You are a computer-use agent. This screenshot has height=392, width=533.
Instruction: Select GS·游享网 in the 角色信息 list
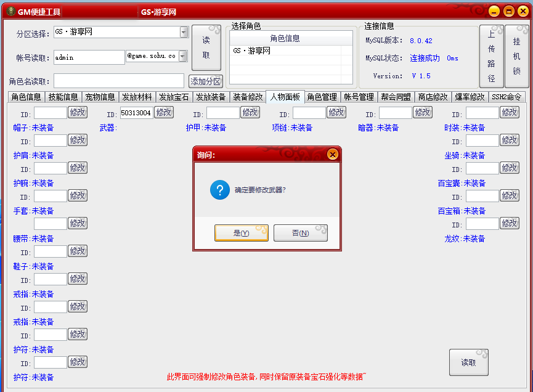(252, 51)
